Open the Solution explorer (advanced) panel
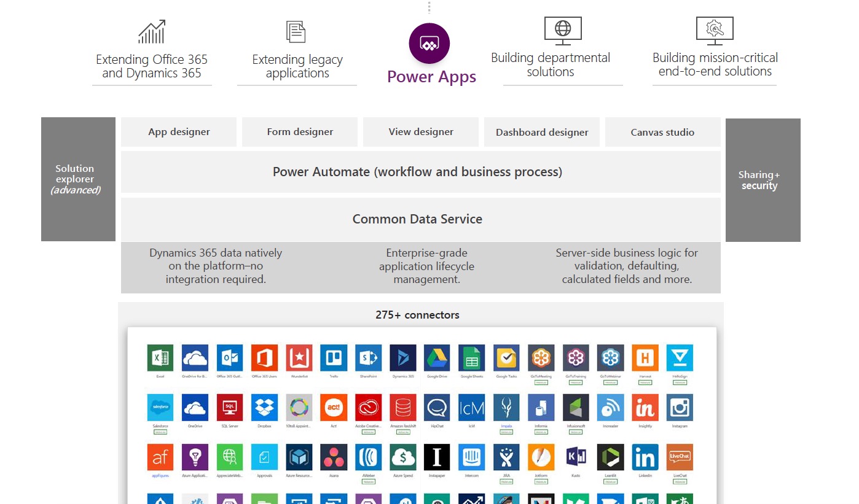The image size is (859, 504). tap(78, 179)
